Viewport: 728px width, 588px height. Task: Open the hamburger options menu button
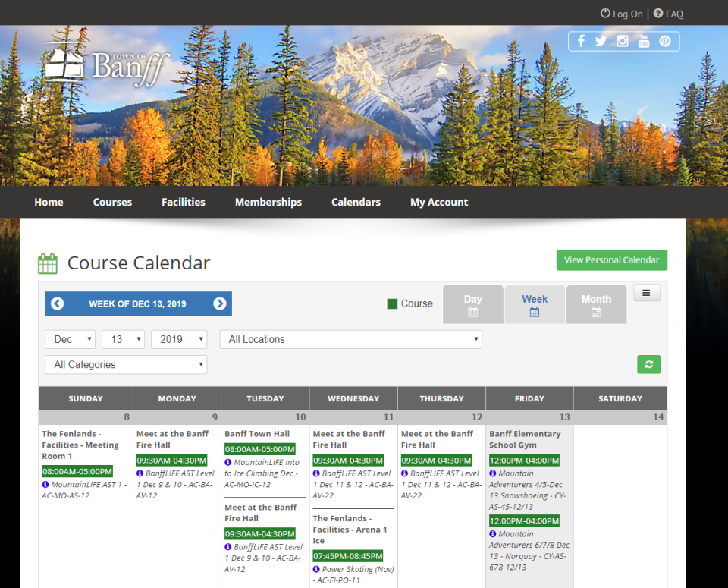click(x=647, y=293)
